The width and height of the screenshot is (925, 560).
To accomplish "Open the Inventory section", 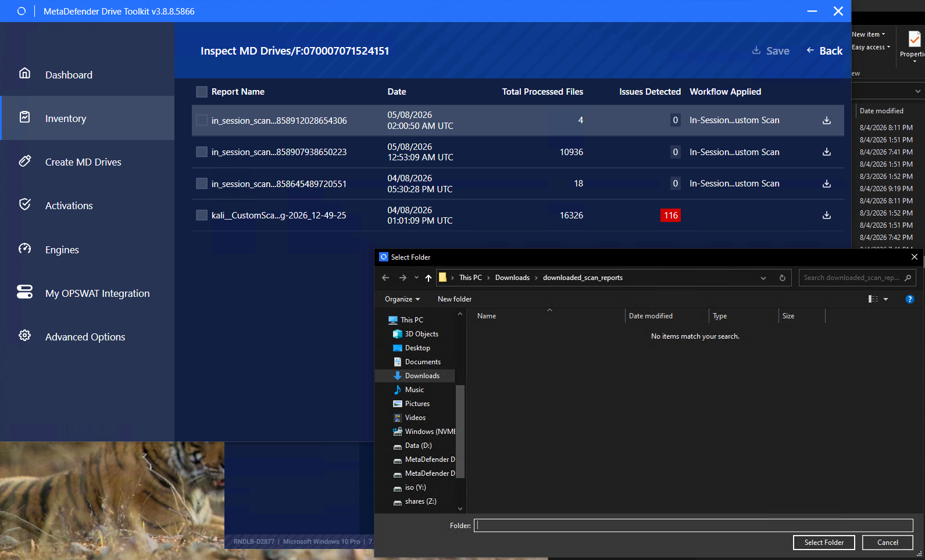I will [x=87, y=118].
